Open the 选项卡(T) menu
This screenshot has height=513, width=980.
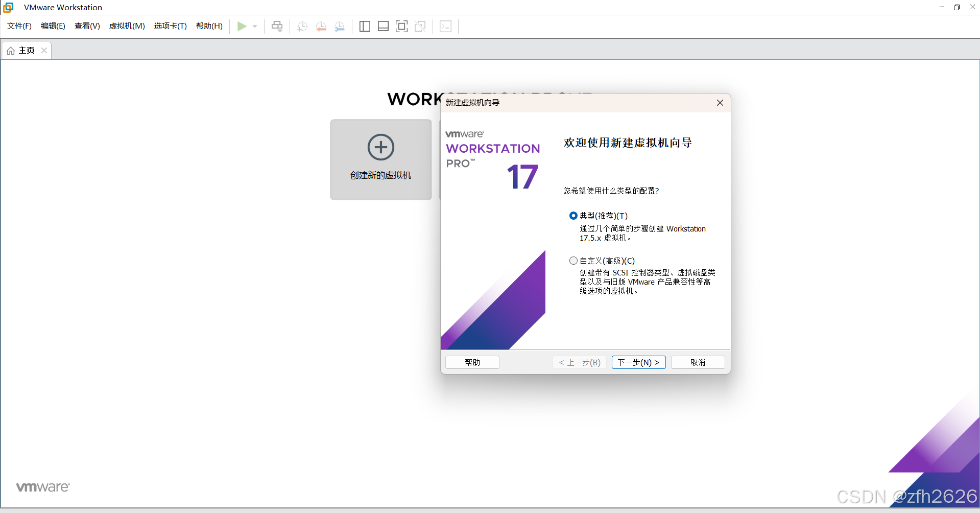pyautogui.click(x=171, y=26)
